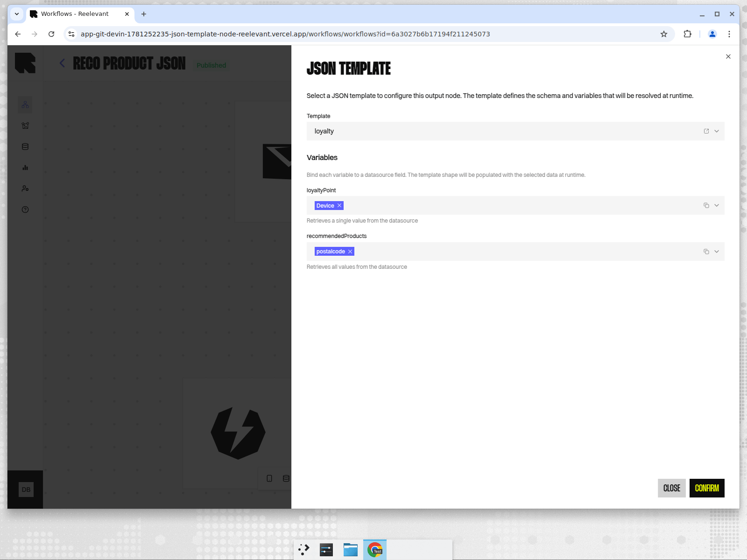
Task: Open the file manager from taskbar
Action: [x=351, y=550]
